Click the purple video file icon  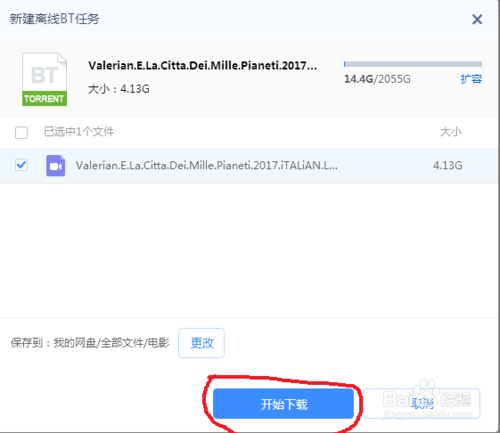[55, 166]
